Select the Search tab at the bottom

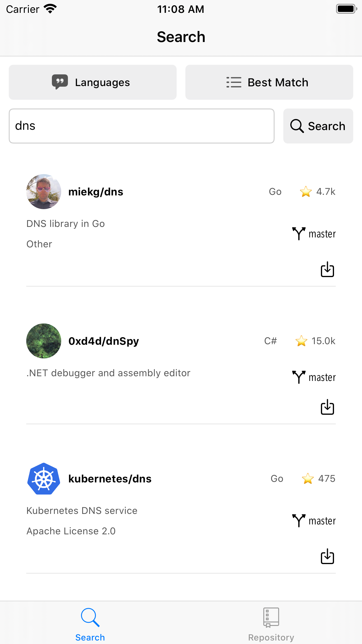(x=90, y=623)
